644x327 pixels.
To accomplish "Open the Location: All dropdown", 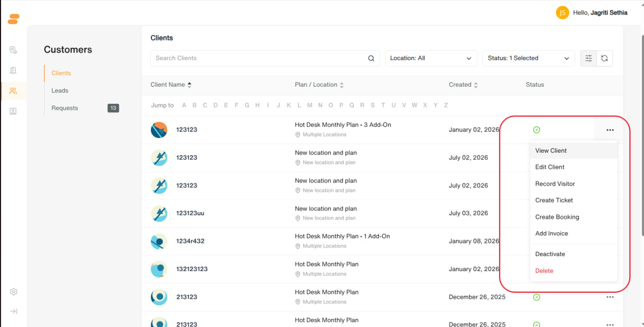I will (x=431, y=58).
